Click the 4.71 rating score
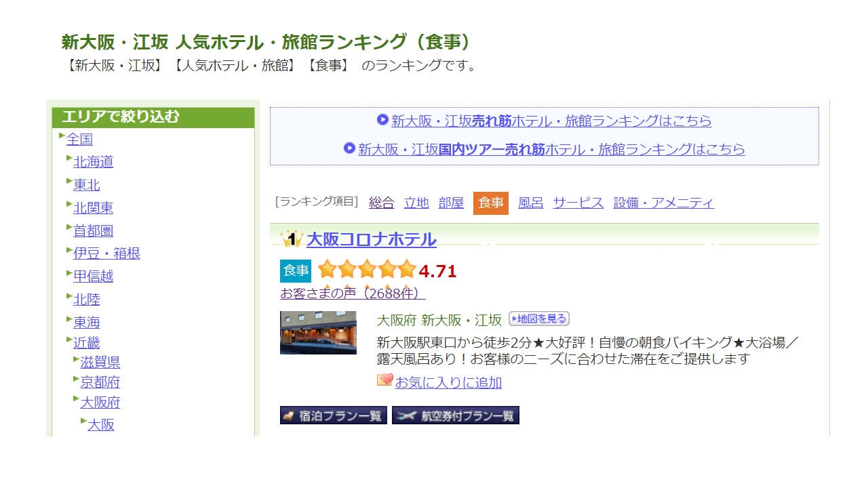The width and height of the screenshot is (868, 488). tap(438, 272)
